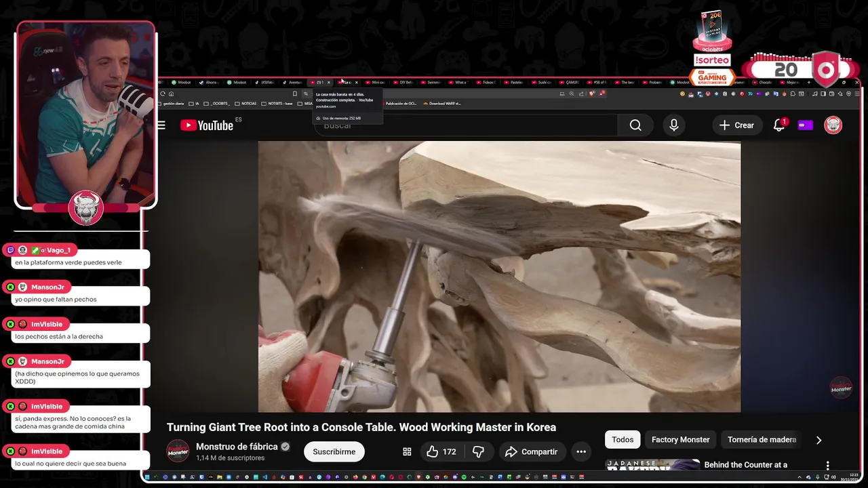The width and height of the screenshot is (868, 488).
Task: Click the zoom magnifier icon in the address bar
Action: (x=572, y=94)
